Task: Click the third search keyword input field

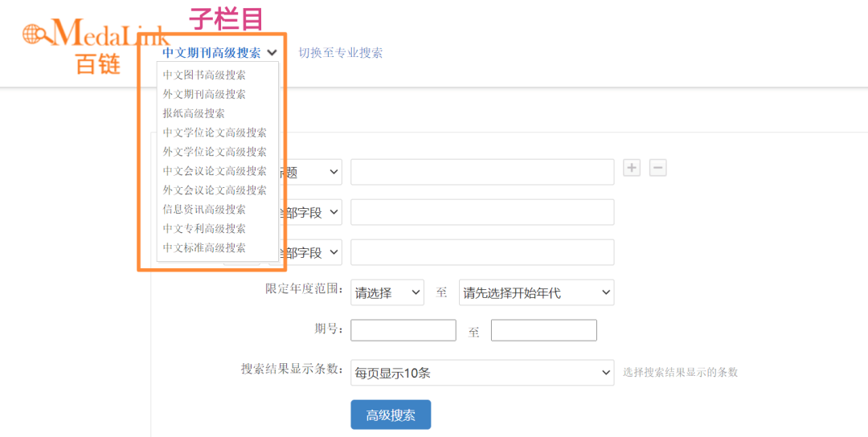Action: [482, 252]
